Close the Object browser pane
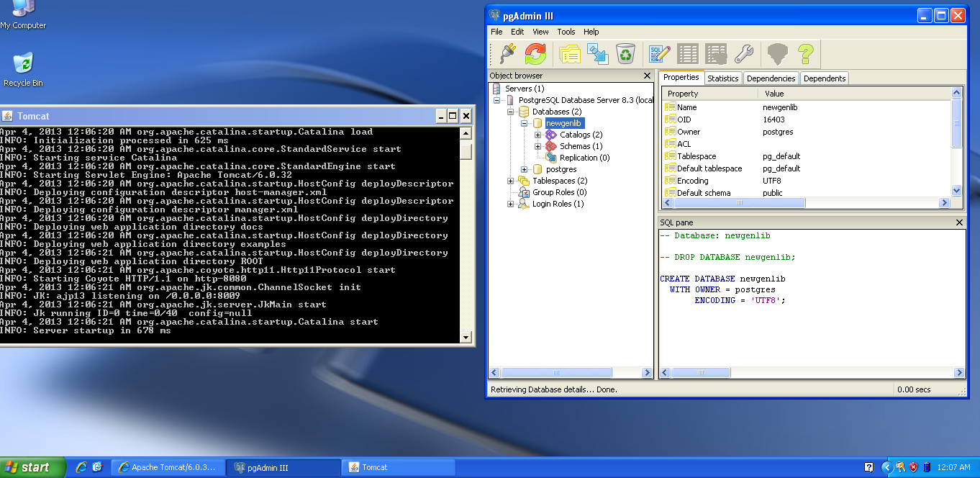This screenshot has height=478, width=980. [647, 76]
